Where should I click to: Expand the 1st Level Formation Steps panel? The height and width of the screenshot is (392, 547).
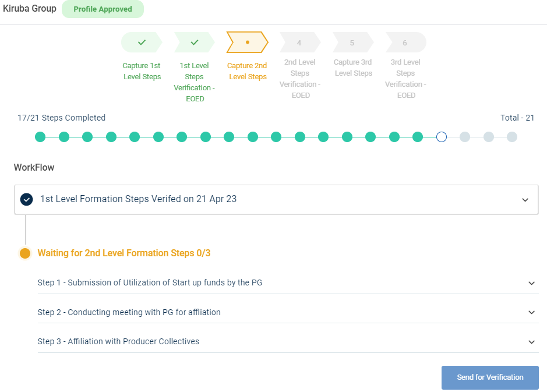[525, 200]
